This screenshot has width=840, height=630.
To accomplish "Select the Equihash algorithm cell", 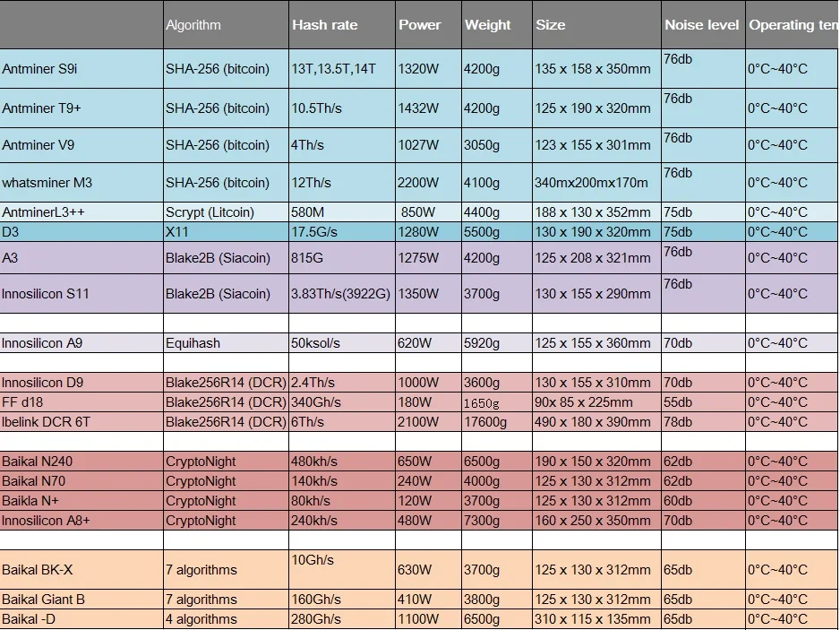I will click(x=226, y=343).
